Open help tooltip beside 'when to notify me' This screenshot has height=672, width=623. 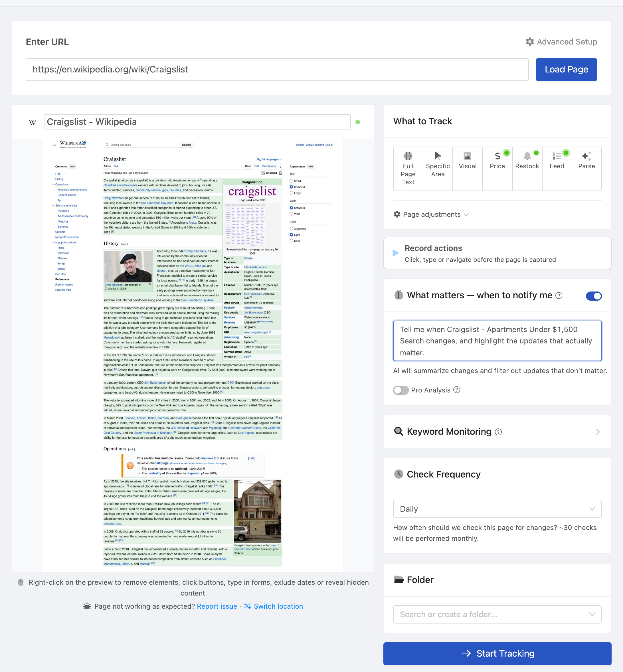click(559, 295)
